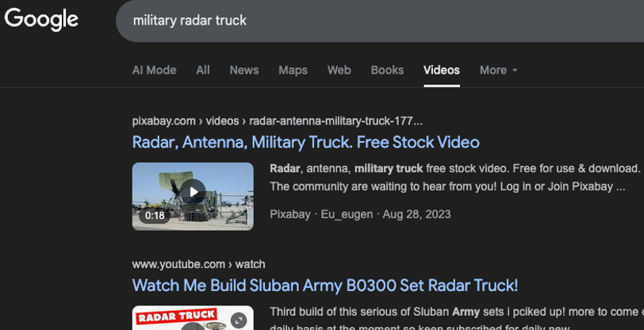The height and width of the screenshot is (330, 644).
Task: Select the Videos tab
Action: point(442,71)
